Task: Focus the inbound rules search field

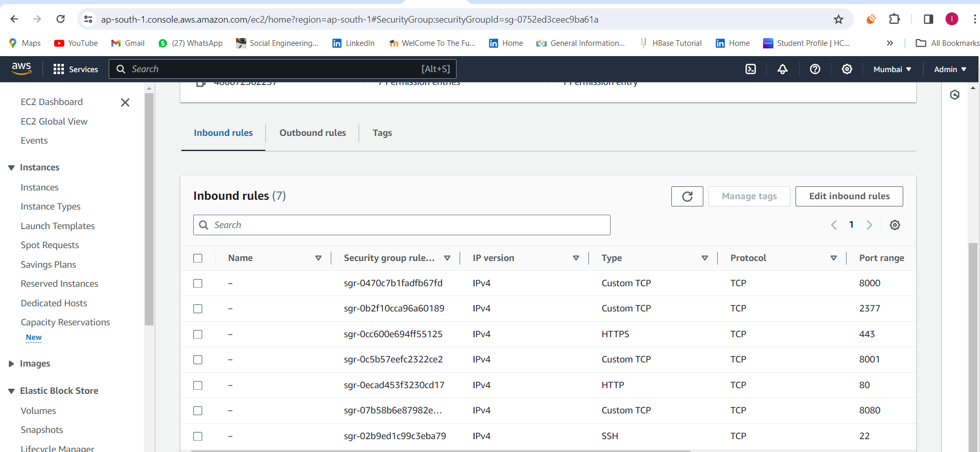Action: 402,225
